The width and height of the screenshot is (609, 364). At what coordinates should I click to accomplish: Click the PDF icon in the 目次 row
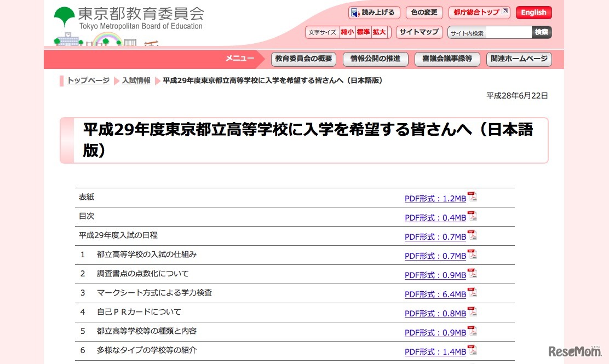472,216
